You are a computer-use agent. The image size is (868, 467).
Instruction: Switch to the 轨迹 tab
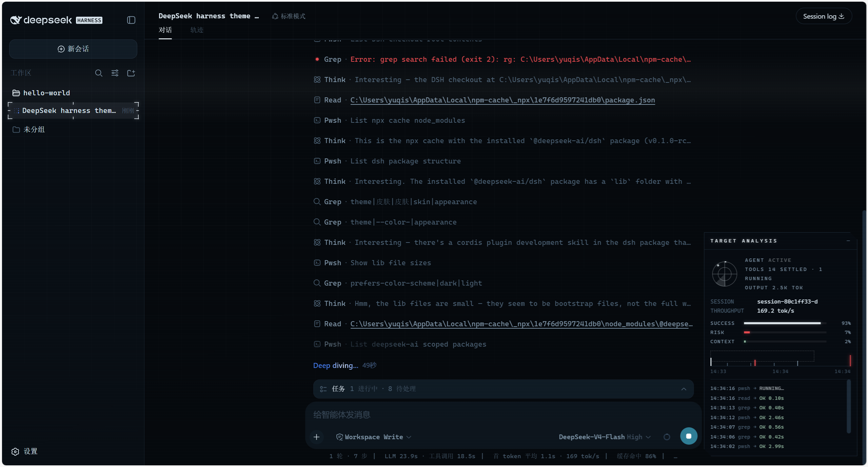point(197,30)
